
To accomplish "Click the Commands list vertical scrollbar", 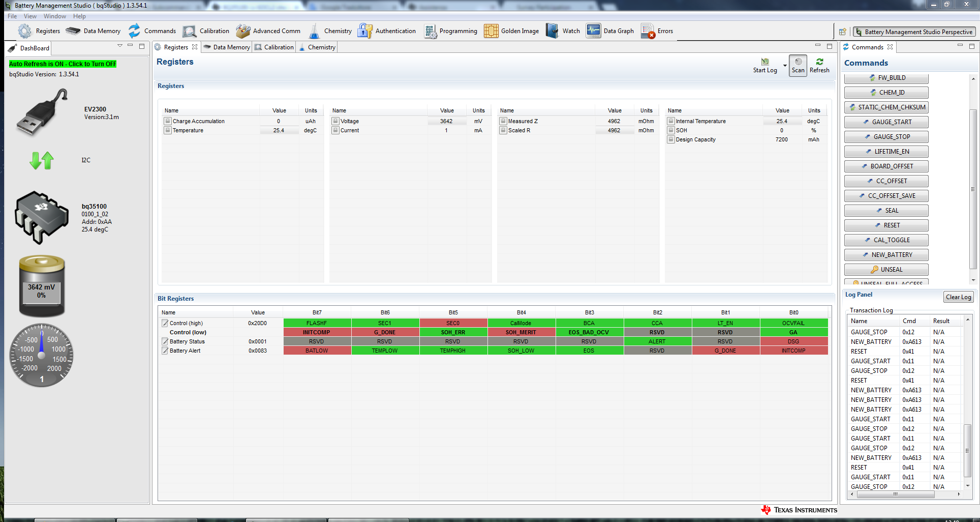I will click(973, 188).
